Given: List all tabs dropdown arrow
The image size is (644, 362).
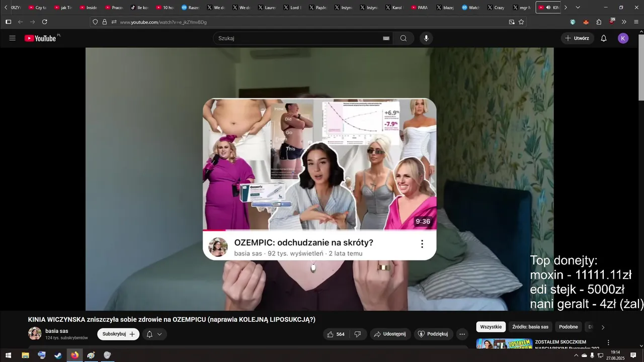Looking at the screenshot, I should point(578,8).
